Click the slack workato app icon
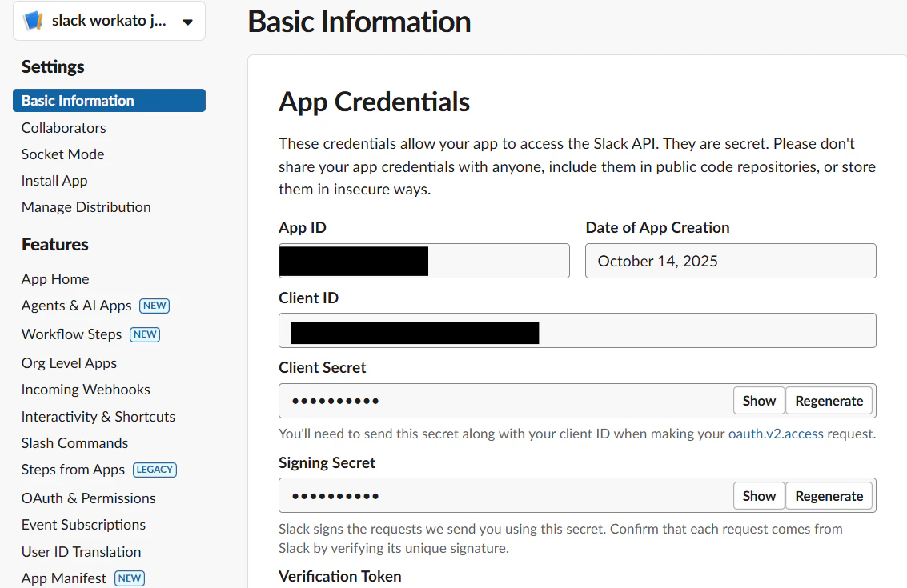This screenshot has height=588, width=907. [33, 21]
